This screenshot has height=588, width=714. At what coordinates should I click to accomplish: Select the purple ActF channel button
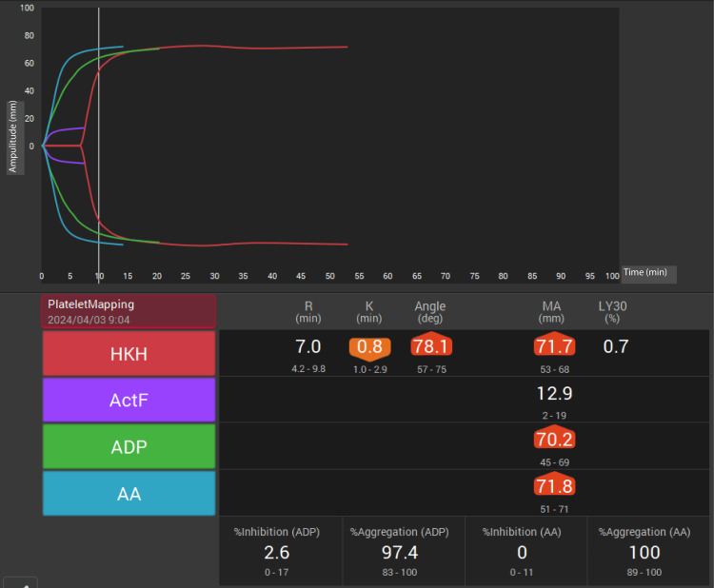pyautogui.click(x=129, y=400)
